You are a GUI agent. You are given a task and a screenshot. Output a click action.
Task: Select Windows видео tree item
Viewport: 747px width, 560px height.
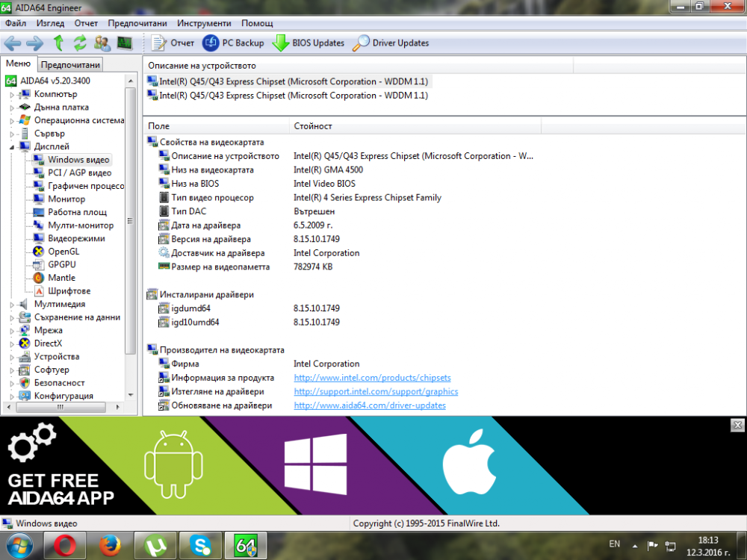78,160
